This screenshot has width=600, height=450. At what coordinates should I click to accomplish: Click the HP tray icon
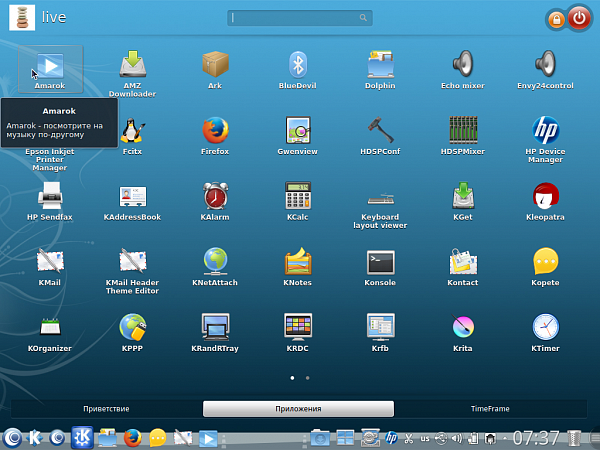[391, 437]
